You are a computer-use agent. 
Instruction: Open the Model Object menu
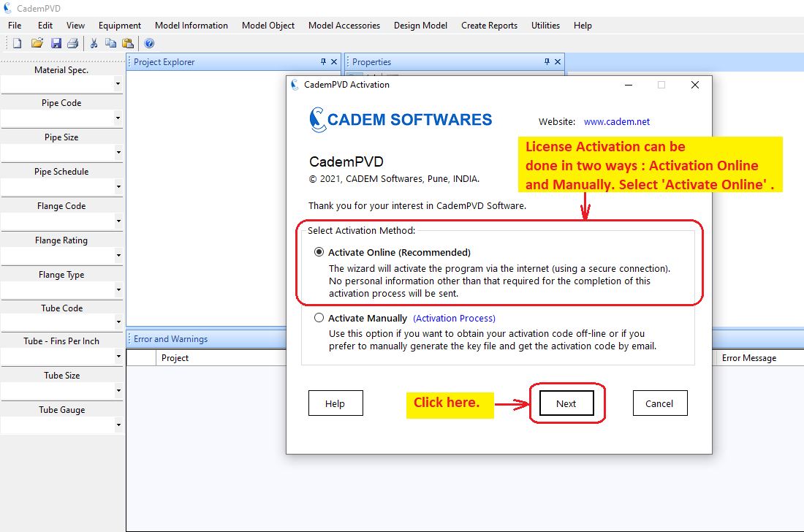click(x=268, y=26)
